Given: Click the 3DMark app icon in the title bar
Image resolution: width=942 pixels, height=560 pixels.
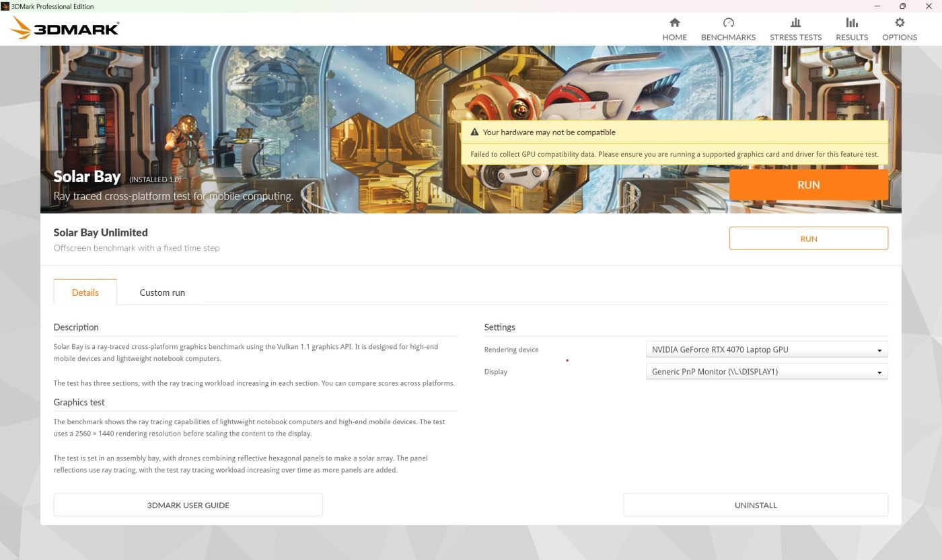Looking at the screenshot, I should (5, 6).
